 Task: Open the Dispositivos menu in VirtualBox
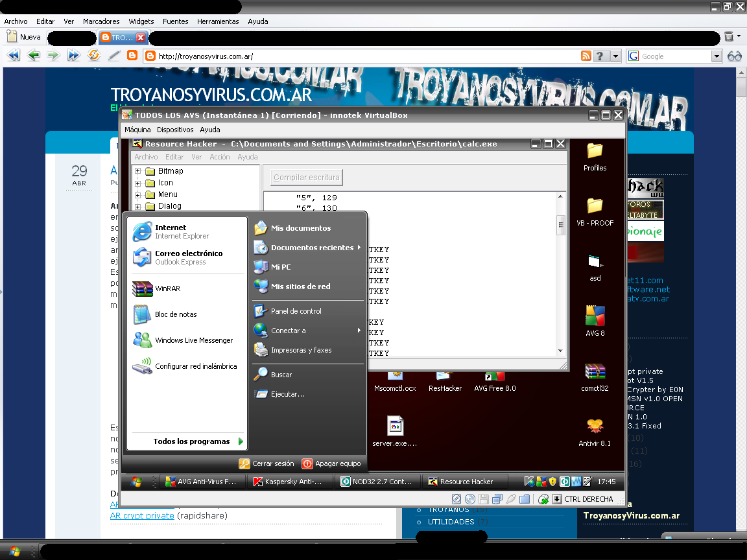point(175,129)
